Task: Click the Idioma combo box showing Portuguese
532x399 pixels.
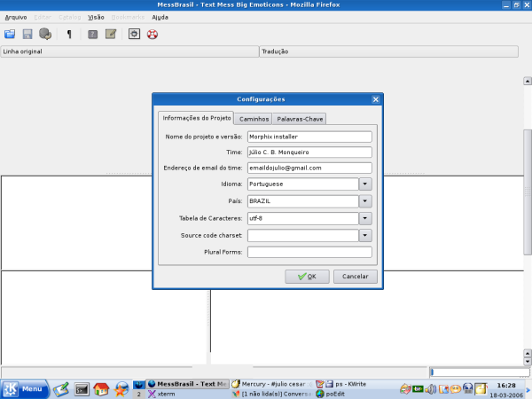Action: pyautogui.click(x=303, y=184)
